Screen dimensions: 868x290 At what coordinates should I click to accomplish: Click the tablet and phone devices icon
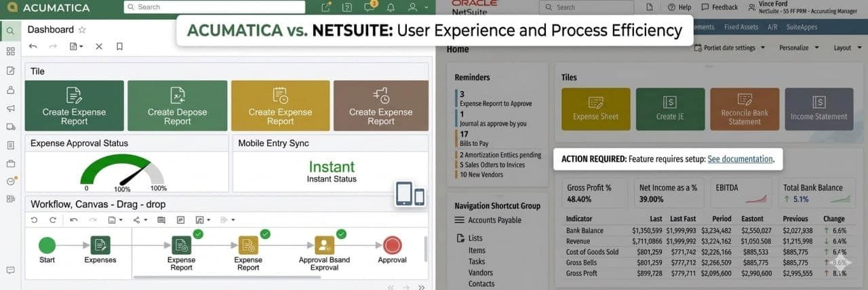point(410,195)
